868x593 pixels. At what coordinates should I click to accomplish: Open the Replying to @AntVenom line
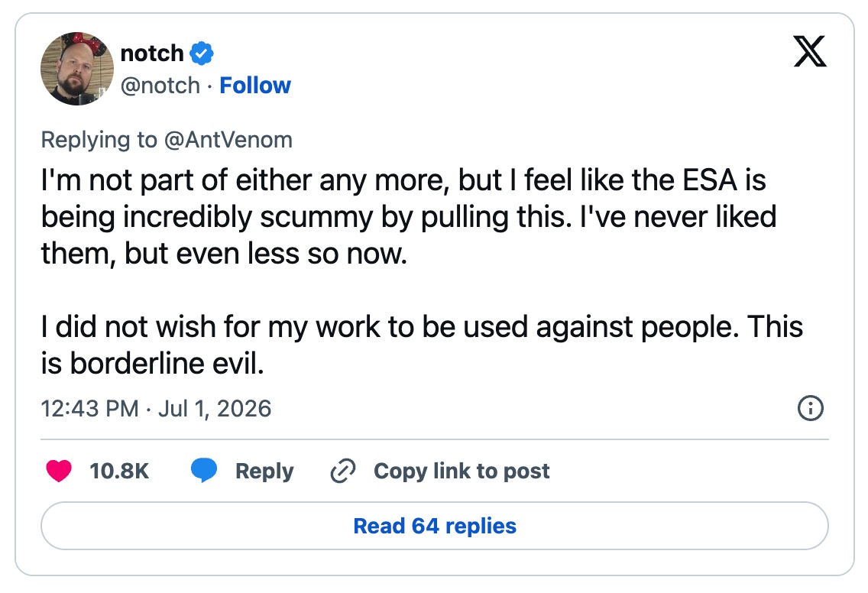coord(167,140)
